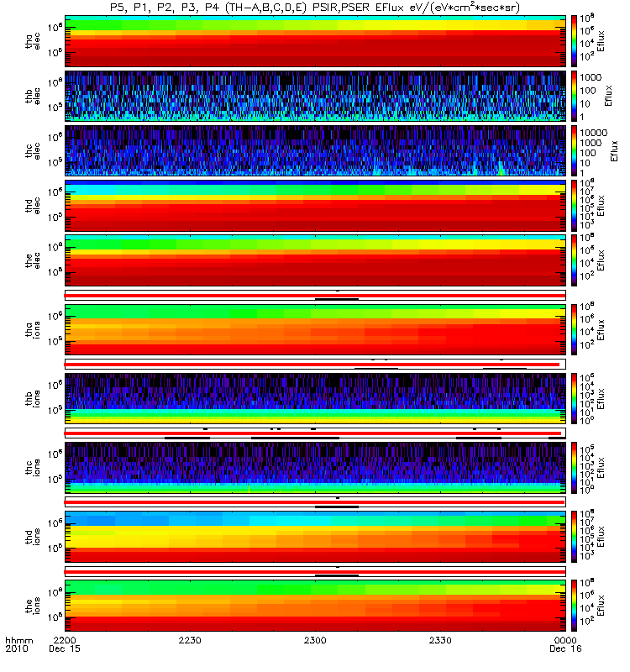Click the thb ions spectrogram plot
The height and width of the screenshot is (672, 630).
[x=316, y=398]
